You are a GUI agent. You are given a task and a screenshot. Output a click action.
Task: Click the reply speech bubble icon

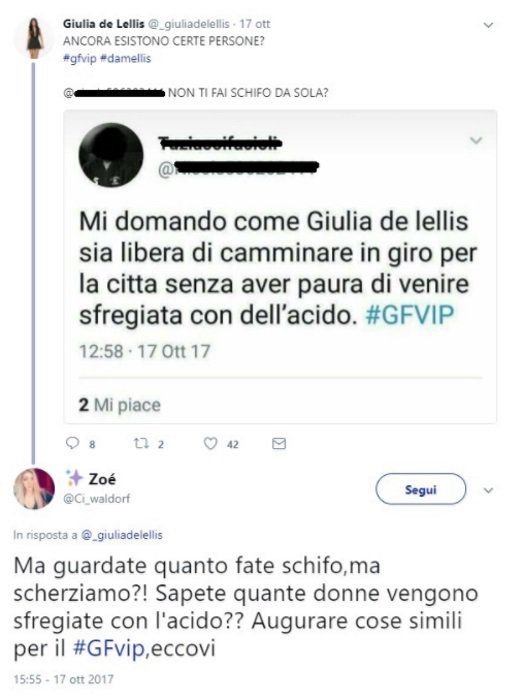(x=72, y=443)
